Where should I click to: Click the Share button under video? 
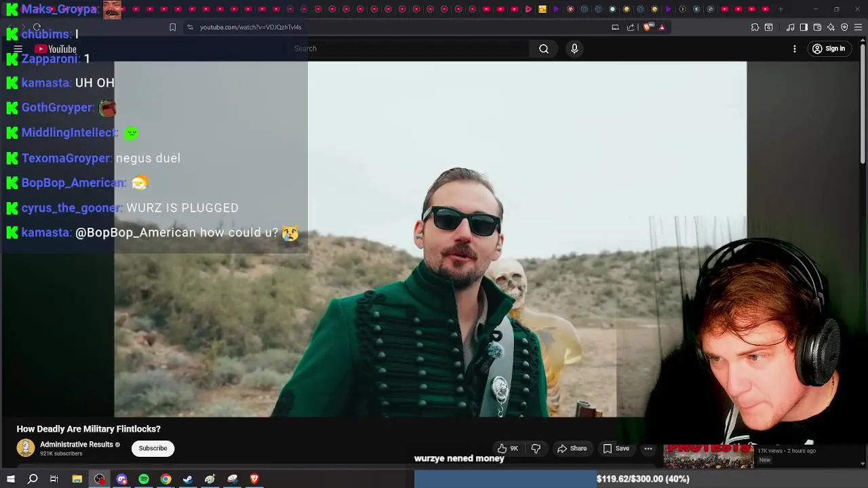572,449
